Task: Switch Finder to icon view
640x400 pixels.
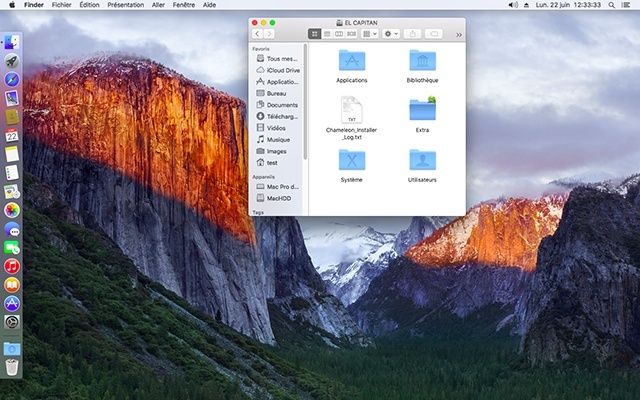Action: coord(314,34)
